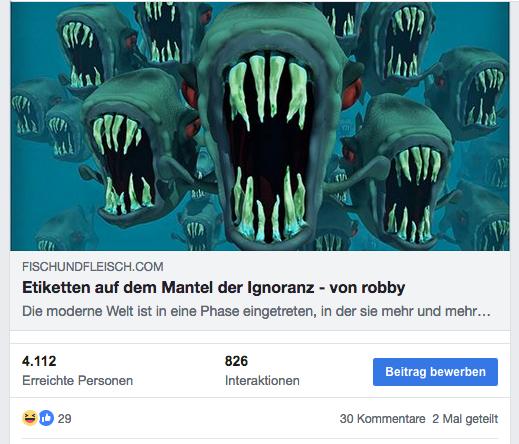Click the FISCHUNDFLEISCH.COM source domain
This screenshot has width=519, height=444.
(x=93, y=267)
